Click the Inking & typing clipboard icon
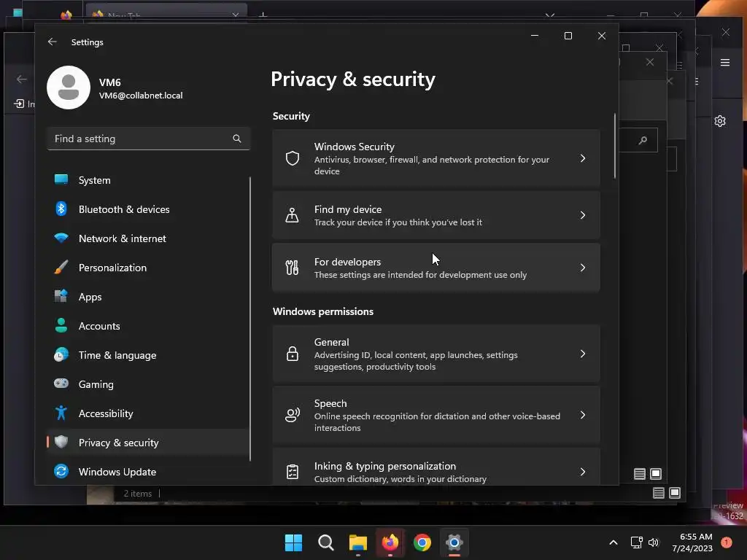This screenshot has width=747, height=560. [292, 472]
